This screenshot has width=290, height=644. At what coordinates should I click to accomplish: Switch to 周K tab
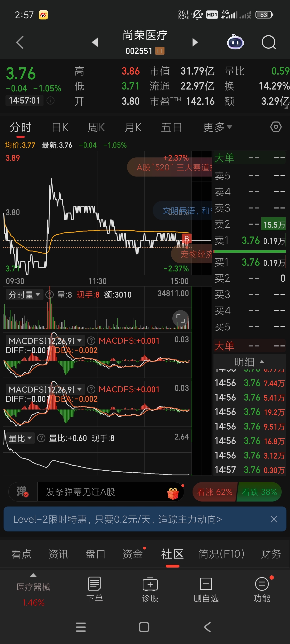(96, 127)
